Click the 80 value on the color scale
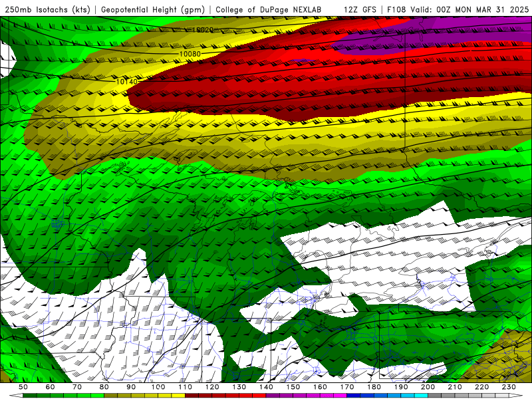Image resolution: width=532 pixels, height=399 pixels. pyautogui.click(x=104, y=387)
